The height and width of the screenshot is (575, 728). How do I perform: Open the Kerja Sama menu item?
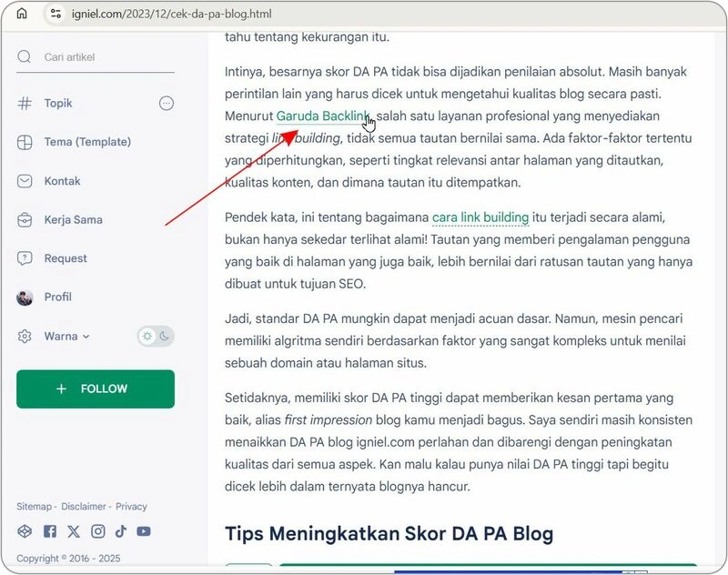[74, 219]
